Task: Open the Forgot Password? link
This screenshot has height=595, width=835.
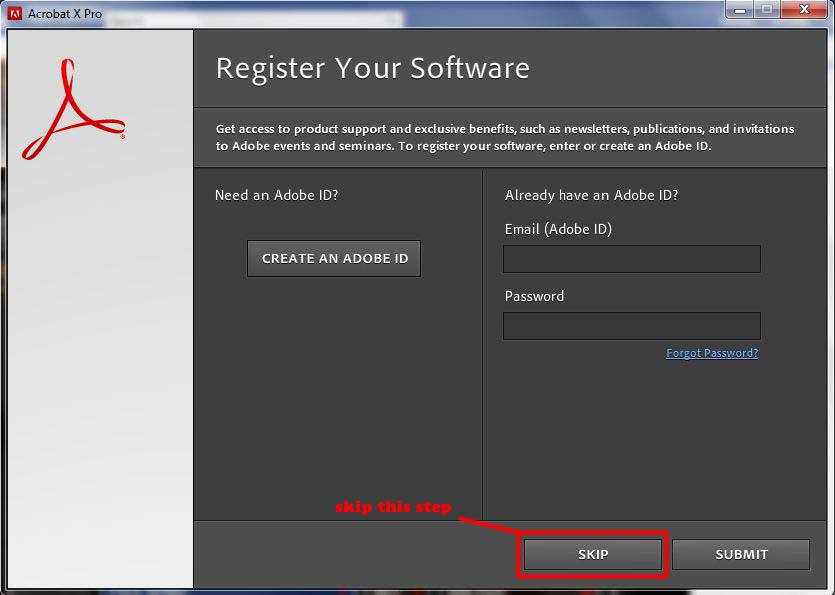Action: tap(712, 353)
